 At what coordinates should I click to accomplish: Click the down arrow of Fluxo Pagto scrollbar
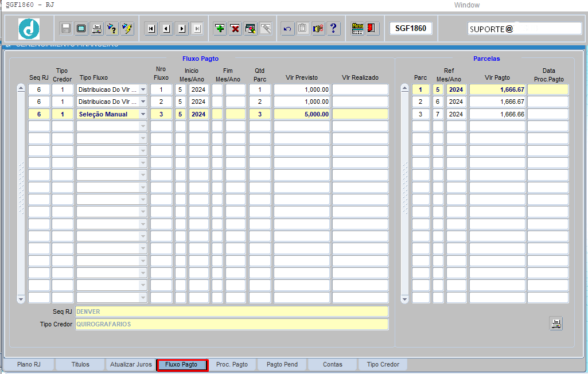tap(21, 299)
